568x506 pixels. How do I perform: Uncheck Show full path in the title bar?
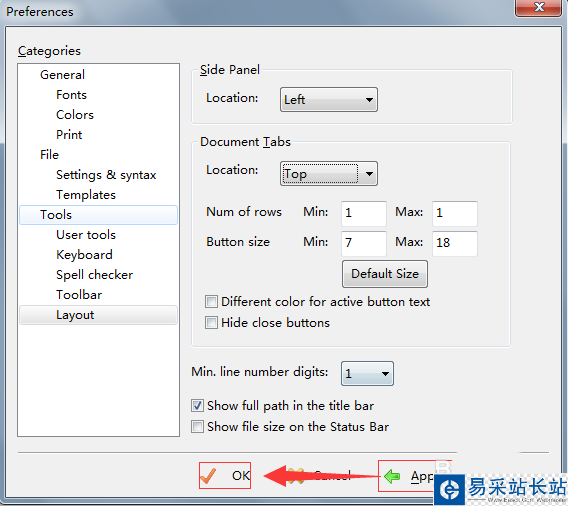point(197,405)
